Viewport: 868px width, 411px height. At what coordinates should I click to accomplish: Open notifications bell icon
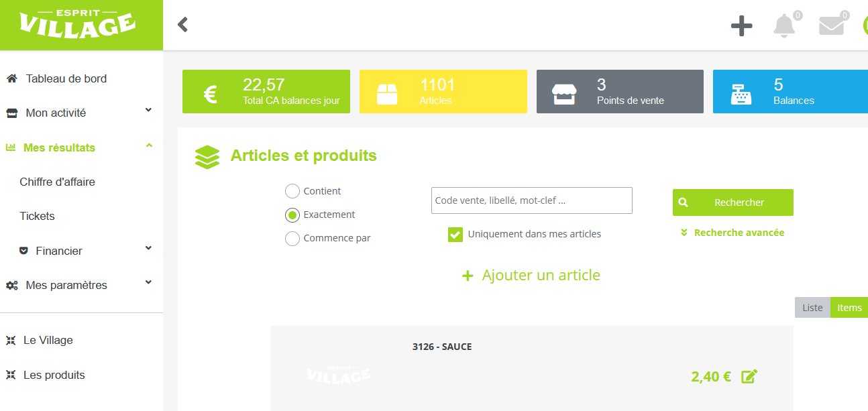click(x=783, y=26)
